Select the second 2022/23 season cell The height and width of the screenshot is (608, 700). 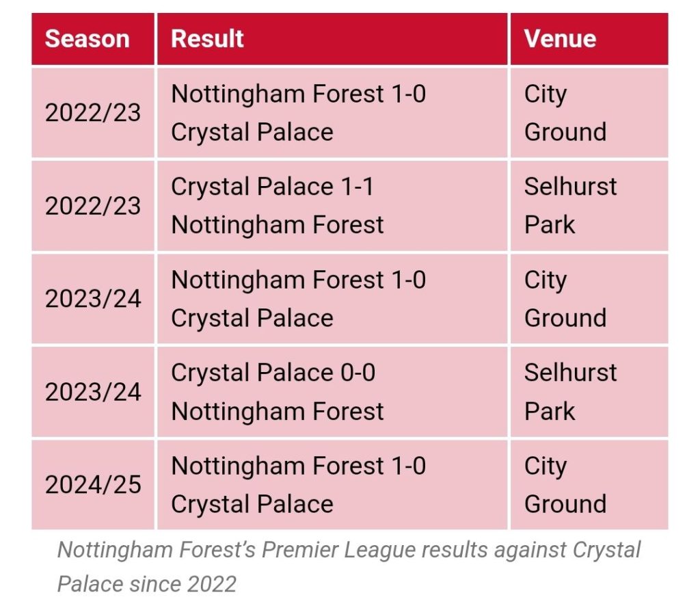93,206
